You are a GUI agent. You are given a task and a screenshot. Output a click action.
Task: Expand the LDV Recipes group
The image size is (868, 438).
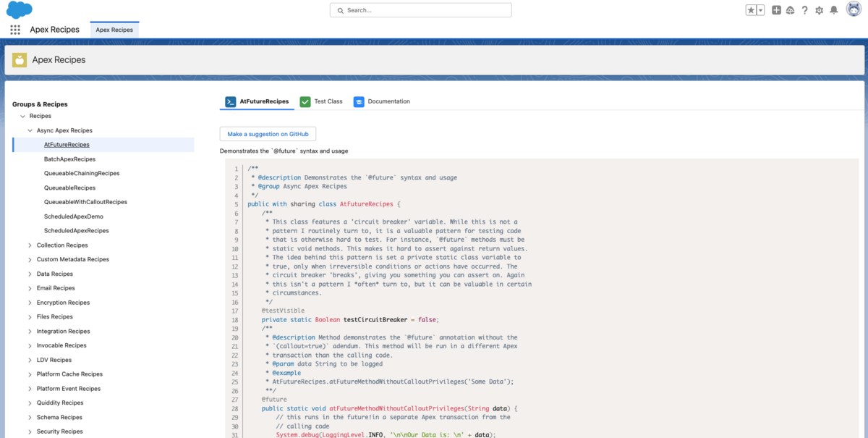(x=30, y=360)
